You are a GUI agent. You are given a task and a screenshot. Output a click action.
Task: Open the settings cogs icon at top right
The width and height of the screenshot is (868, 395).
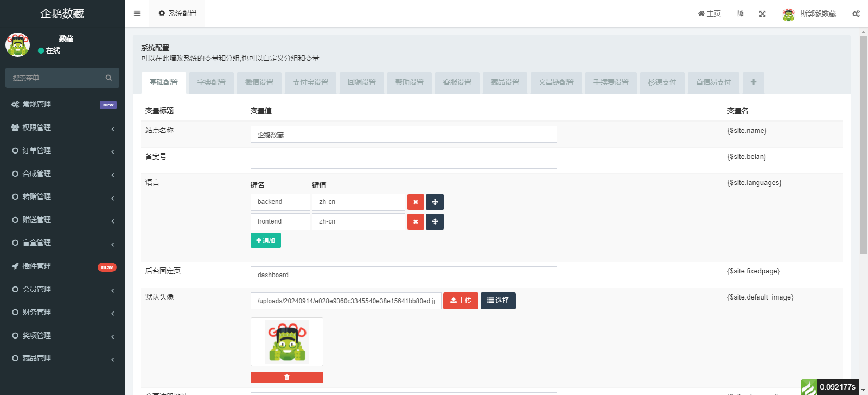click(x=856, y=14)
